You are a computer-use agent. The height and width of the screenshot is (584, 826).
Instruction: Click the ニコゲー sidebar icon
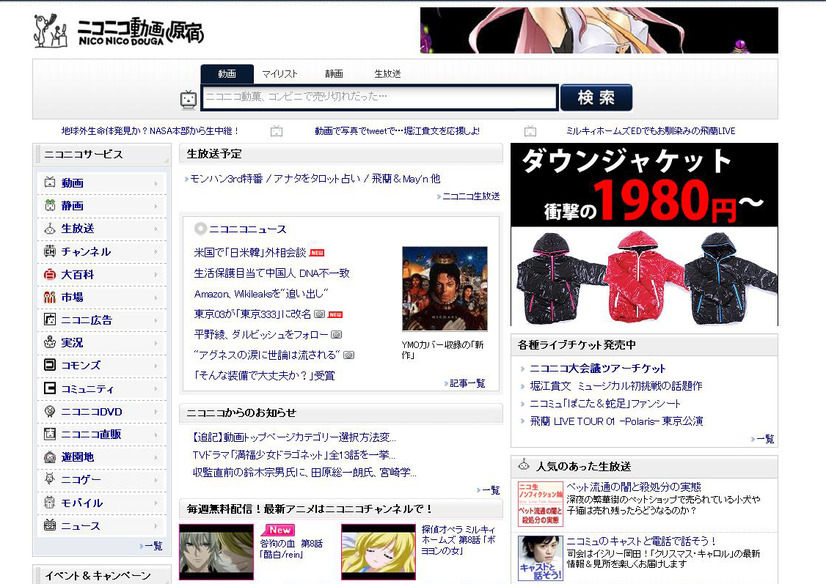(x=50, y=479)
